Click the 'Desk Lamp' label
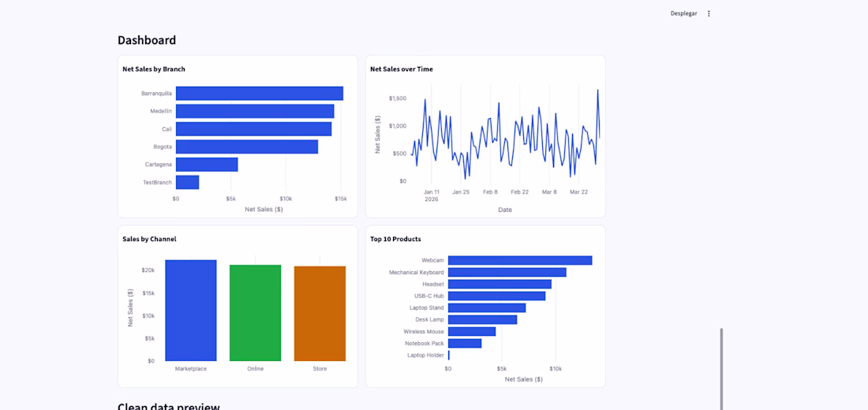 pyautogui.click(x=429, y=320)
